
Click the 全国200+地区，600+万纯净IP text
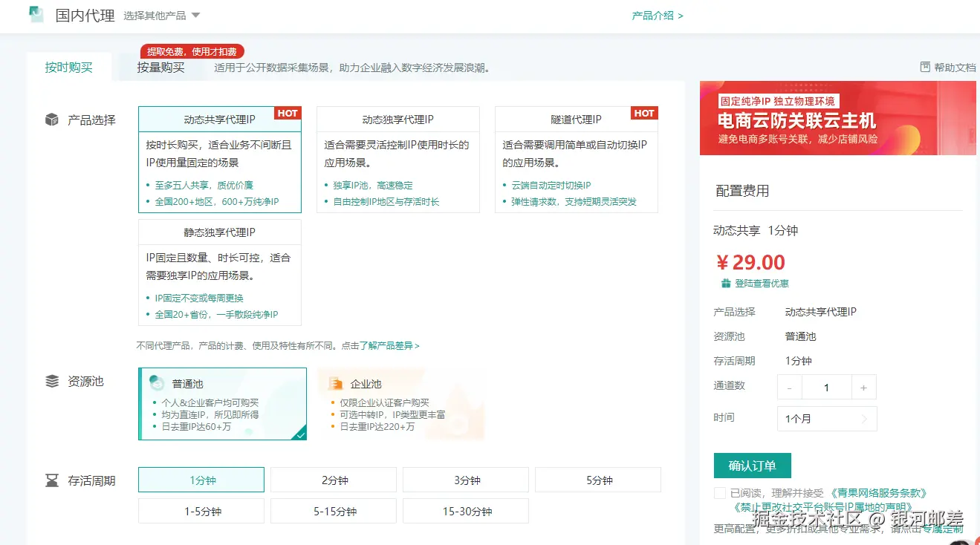pyautogui.click(x=217, y=201)
